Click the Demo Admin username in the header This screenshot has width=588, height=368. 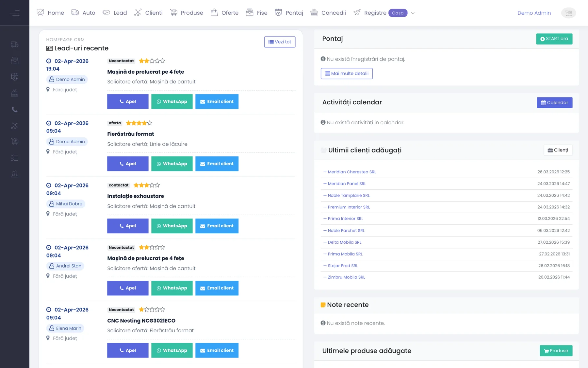tap(534, 13)
